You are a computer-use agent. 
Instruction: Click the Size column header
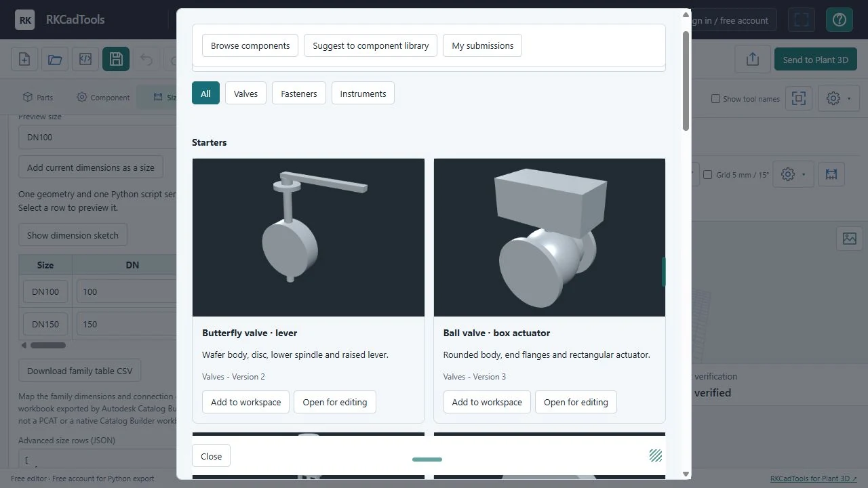point(45,265)
